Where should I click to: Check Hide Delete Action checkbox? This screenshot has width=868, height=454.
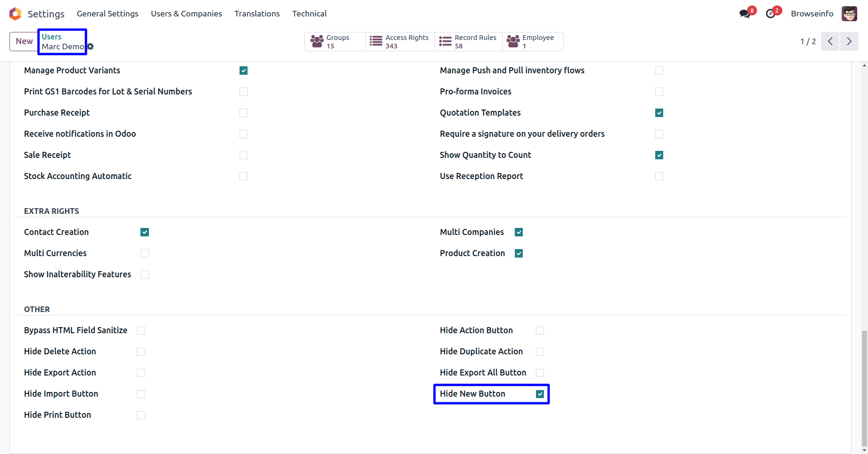pos(141,352)
